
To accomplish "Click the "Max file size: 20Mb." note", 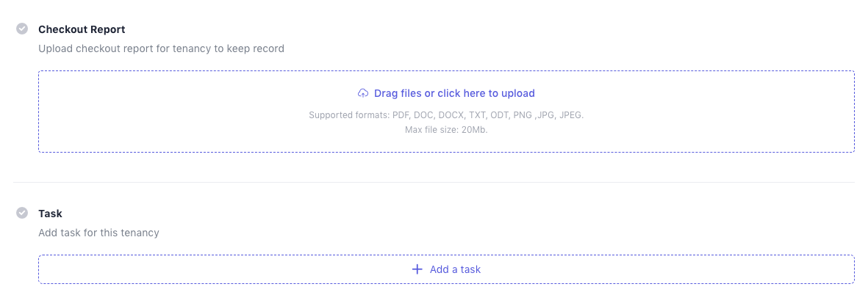I will click(446, 129).
